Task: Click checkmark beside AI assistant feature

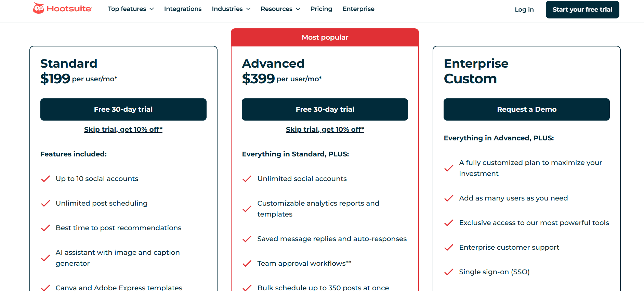Action: 45,258
